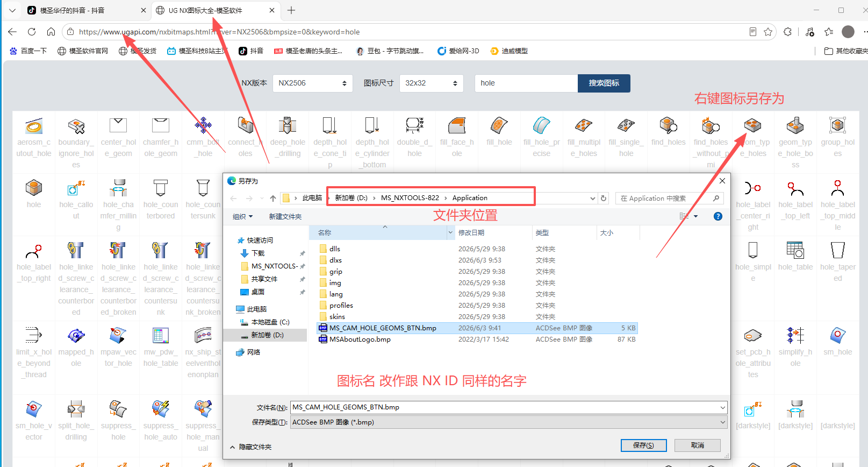Screen dimensions: 868x467
Task: Click 新建文件夹 to create a folder
Action: (285, 217)
